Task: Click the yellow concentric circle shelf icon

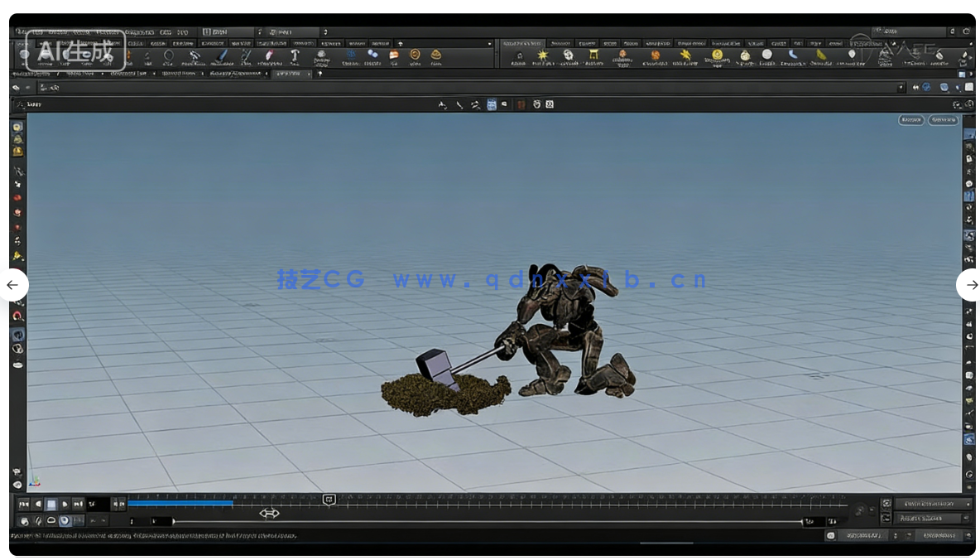Action: point(717,56)
